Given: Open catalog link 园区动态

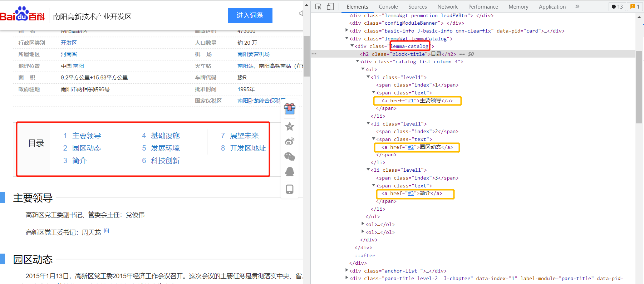Looking at the screenshot, I should 87,148.
